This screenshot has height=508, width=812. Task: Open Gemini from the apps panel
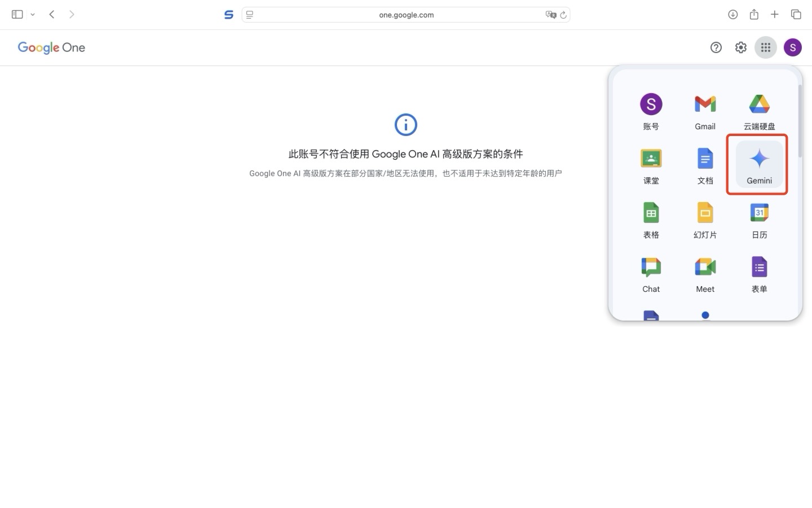[x=759, y=164]
